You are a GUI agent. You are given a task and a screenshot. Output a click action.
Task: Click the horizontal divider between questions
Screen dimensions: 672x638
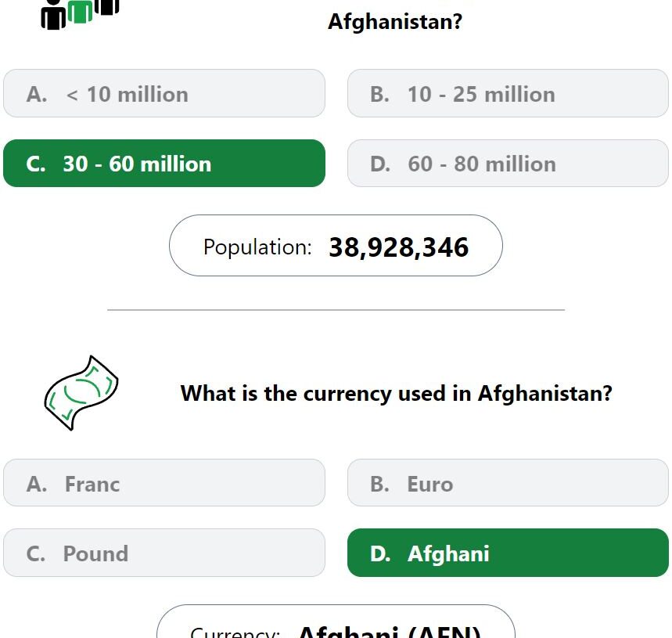pos(336,309)
